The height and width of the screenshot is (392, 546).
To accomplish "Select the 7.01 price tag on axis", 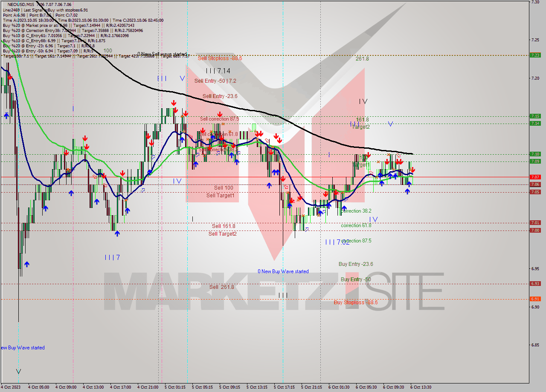I will [x=535, y=223].
